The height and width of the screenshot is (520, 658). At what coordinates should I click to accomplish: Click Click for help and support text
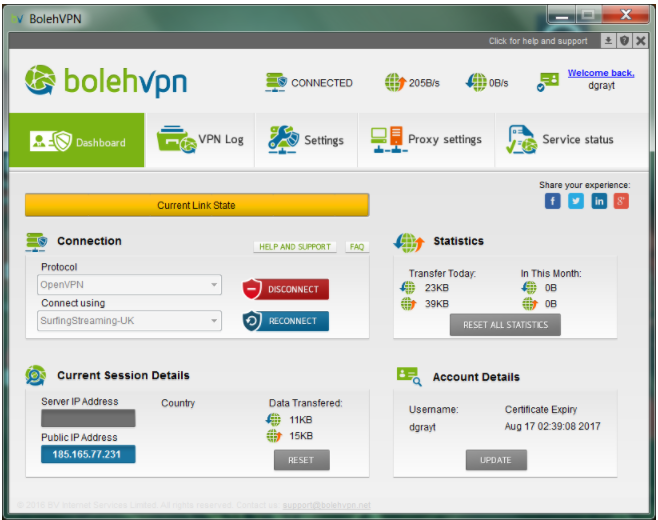pyautogui.click(x=538, y=41)
